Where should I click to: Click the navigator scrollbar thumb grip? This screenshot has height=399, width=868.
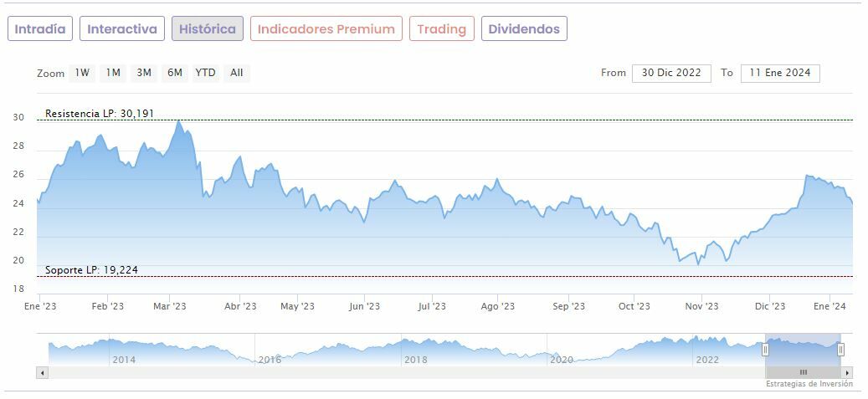pyautogui.click(x=803, y=372)
